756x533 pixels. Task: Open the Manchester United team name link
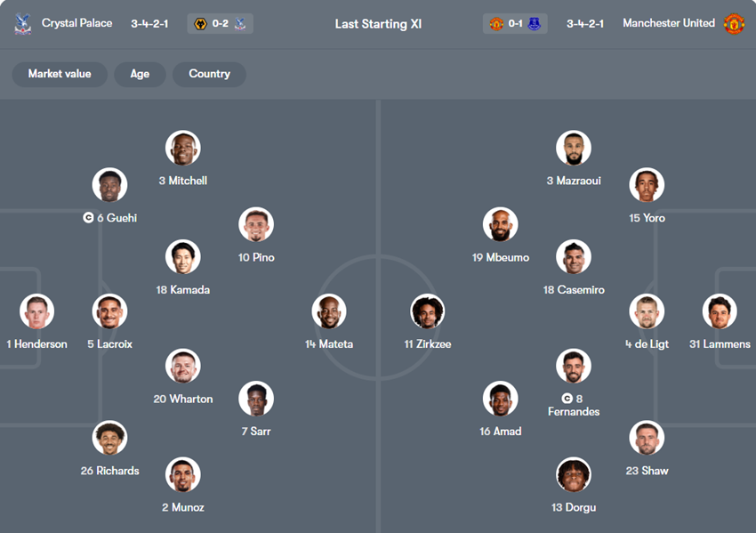[x=669, y=23]
